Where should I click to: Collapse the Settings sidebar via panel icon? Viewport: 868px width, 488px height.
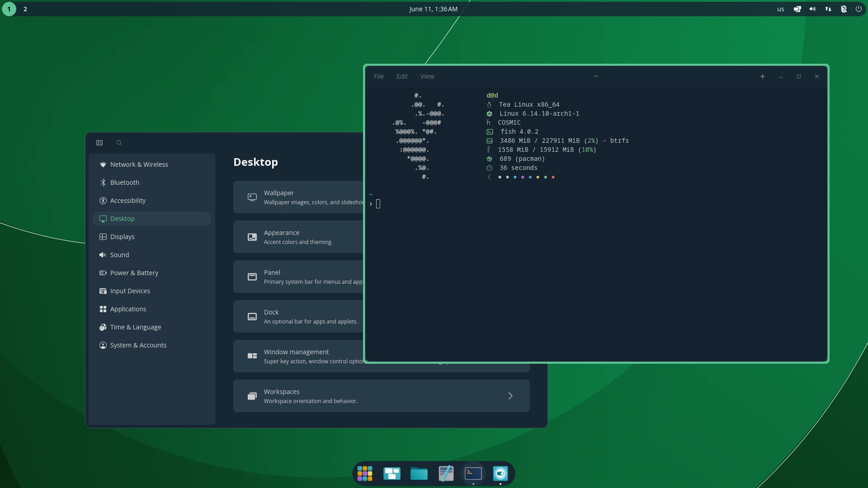tap(99, 143)
